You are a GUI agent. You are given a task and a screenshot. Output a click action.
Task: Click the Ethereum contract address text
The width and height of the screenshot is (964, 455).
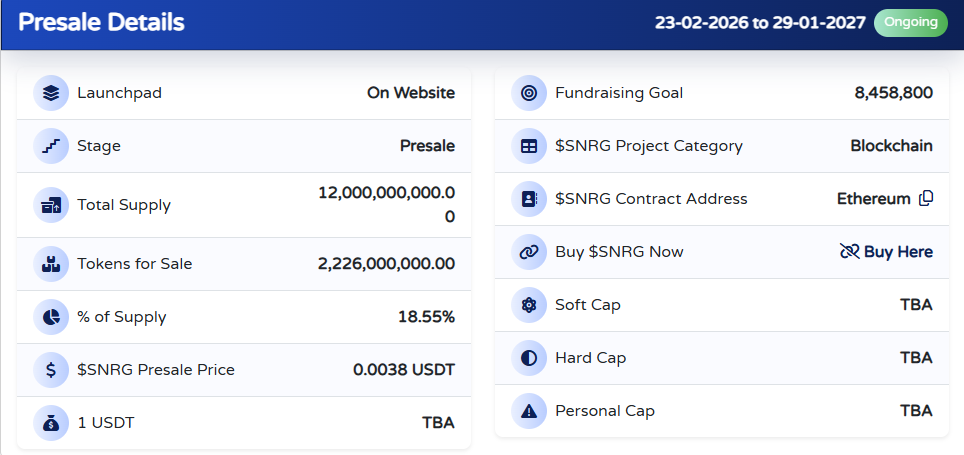874,199
